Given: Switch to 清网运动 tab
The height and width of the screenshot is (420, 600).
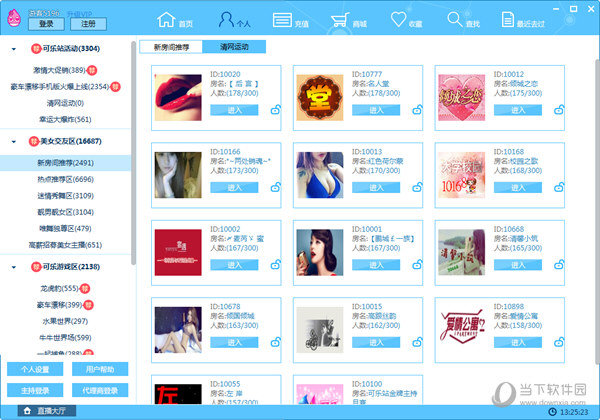Looking at the screenshot, I should pos(234,47).
